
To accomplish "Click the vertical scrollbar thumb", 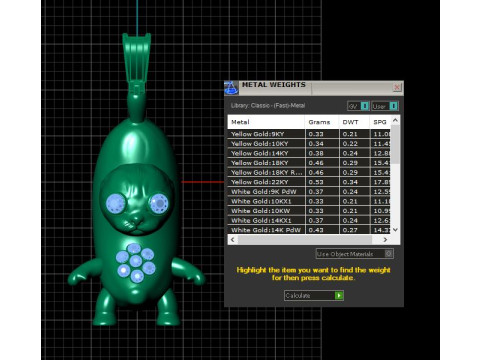I will (395, 144).
